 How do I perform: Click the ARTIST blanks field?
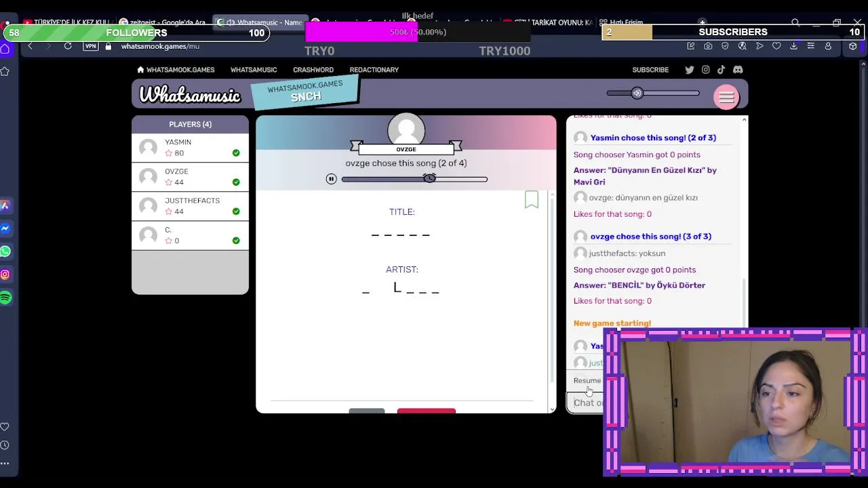pos(401,288)
